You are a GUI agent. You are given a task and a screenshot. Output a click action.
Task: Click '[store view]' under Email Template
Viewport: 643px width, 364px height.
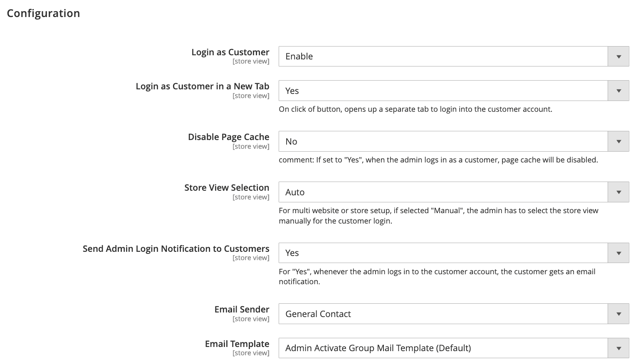(251, 353)
